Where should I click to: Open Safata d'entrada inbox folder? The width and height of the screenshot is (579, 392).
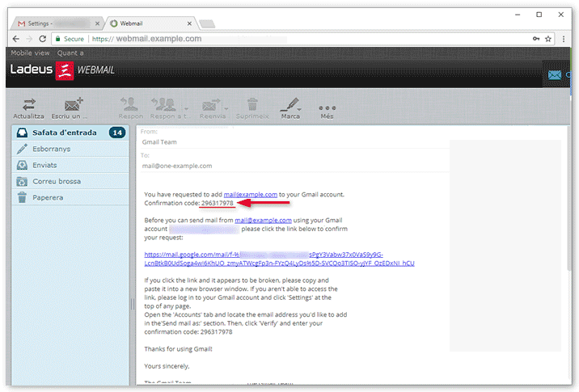(65, 133)
